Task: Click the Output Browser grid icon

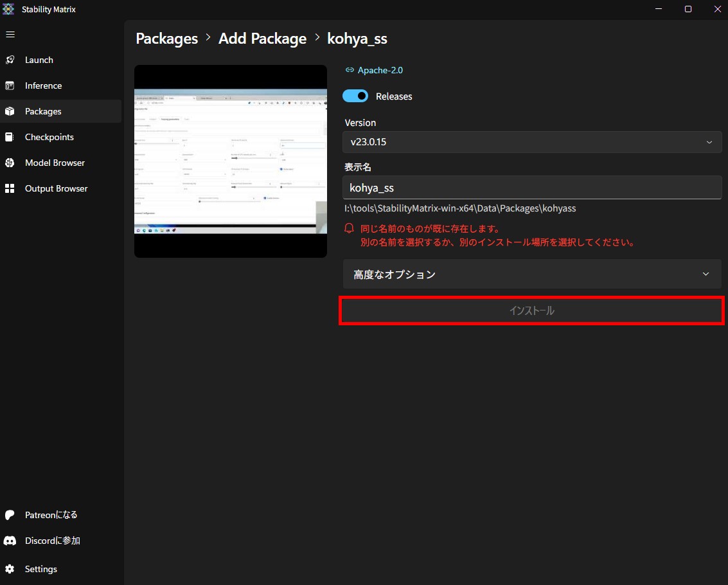Action: click(10, 188)
